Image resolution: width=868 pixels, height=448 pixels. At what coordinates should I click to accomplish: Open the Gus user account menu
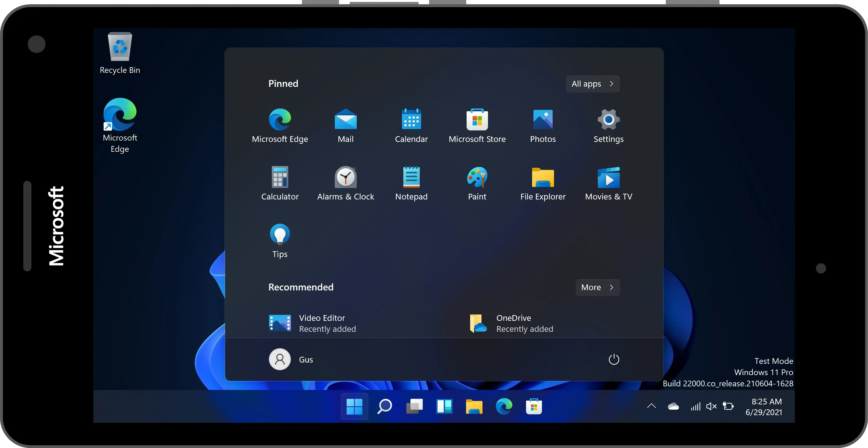(290, 359)
